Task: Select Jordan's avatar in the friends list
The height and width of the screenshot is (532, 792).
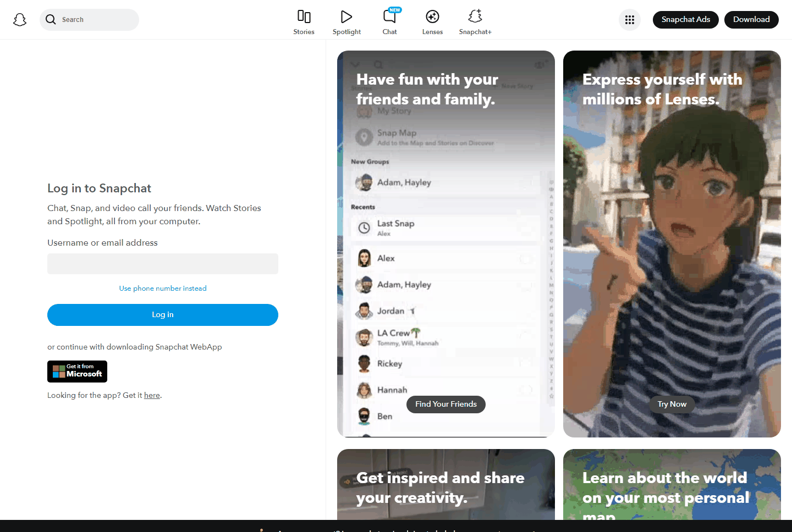Action: point(364,311)
